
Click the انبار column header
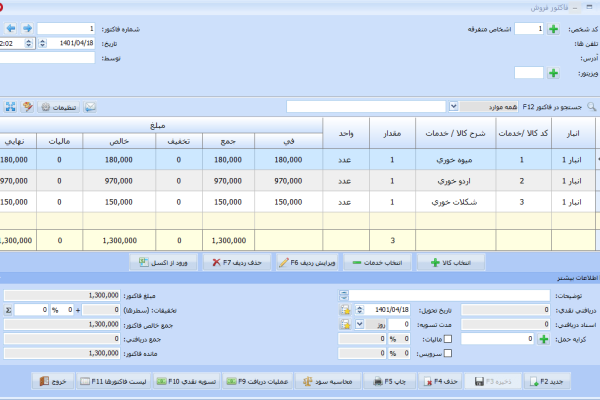coord(573,133)
